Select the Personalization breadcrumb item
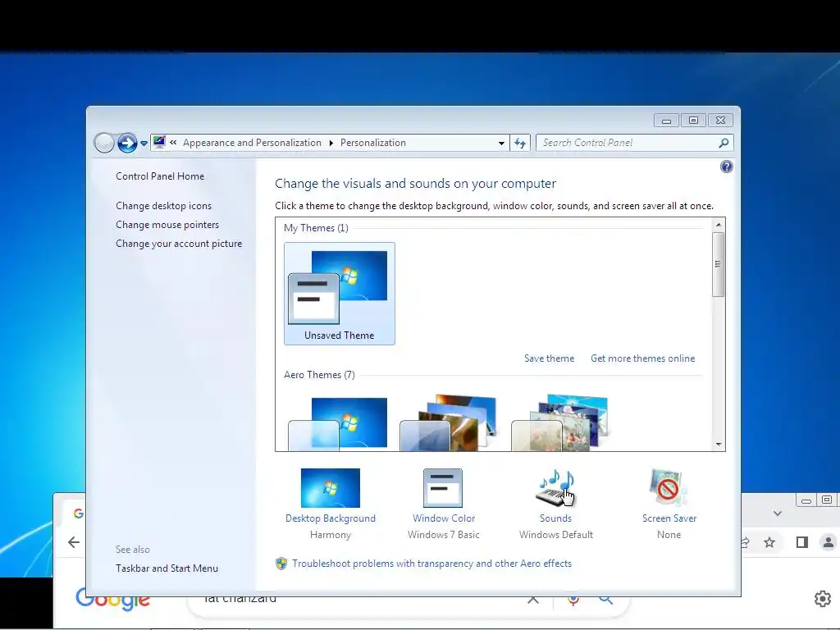Viewport: 840px width, 630px height. pos(373,143)
